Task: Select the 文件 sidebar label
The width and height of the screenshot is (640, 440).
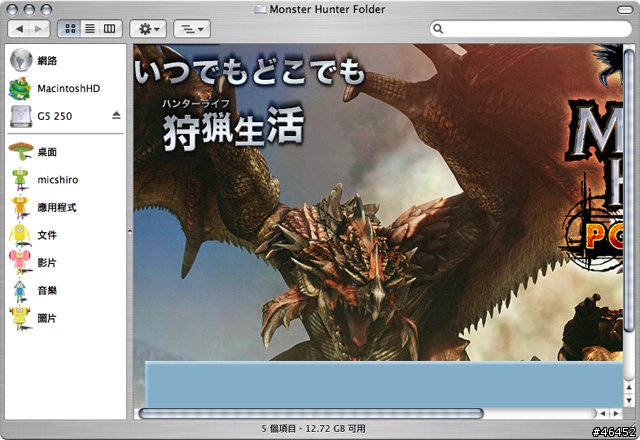Action: [x=47, y=235]
